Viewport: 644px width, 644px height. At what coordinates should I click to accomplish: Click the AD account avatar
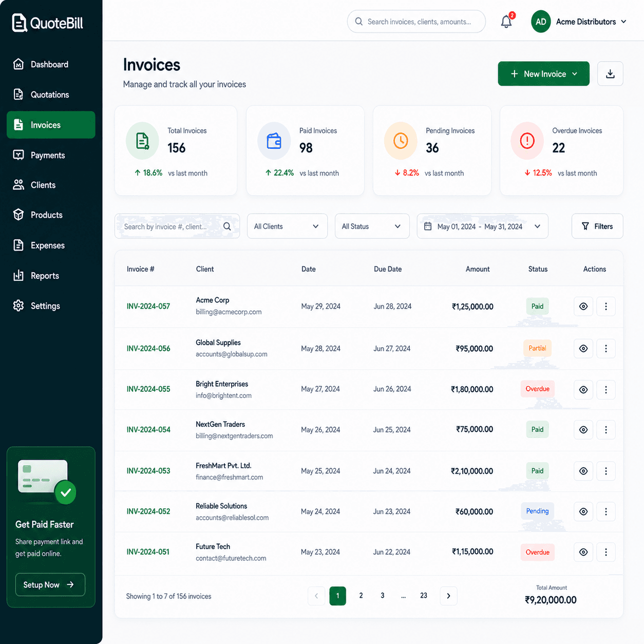541,22
